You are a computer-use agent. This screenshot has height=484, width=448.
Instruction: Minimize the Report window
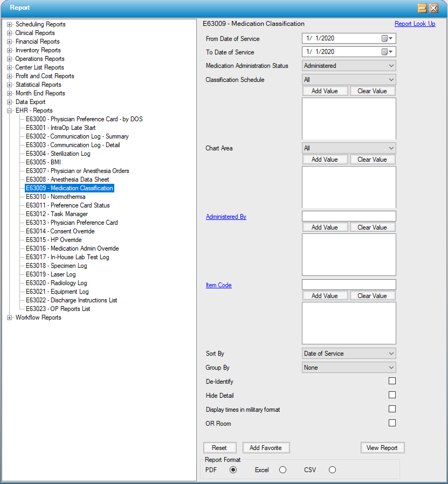click(x=422, y=8)
